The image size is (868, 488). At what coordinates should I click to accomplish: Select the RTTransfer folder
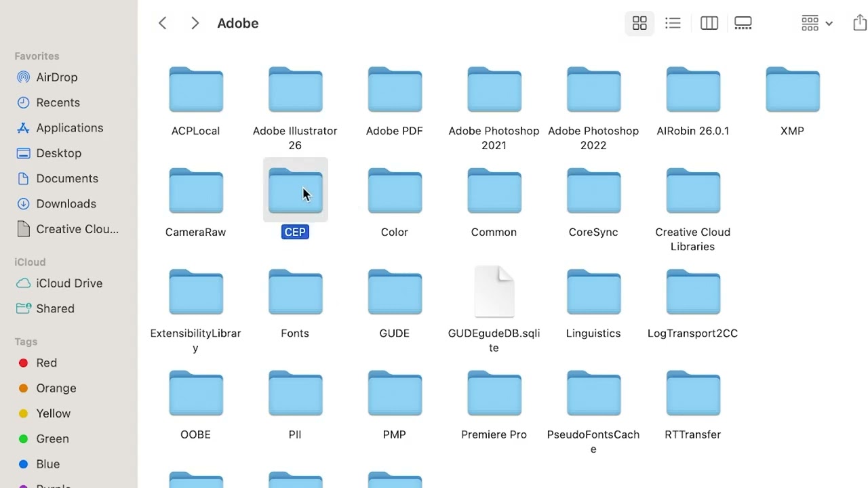point(693,393)
